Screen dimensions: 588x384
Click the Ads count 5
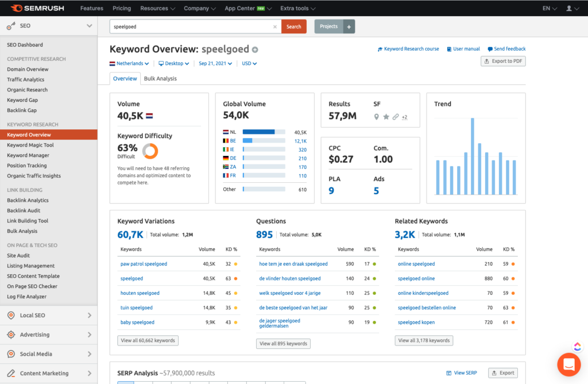pyautogui.click(x=376, y=191)
